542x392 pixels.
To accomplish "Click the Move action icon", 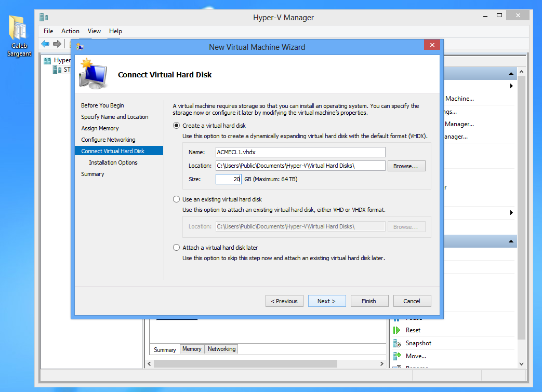I will coord(397,356).
